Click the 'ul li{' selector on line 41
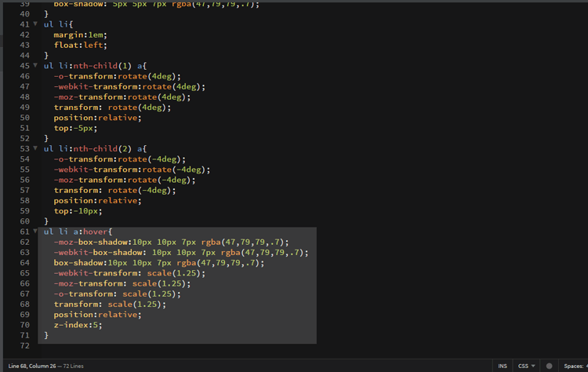This screenshot has height=372, width=588. click(58, 24)
